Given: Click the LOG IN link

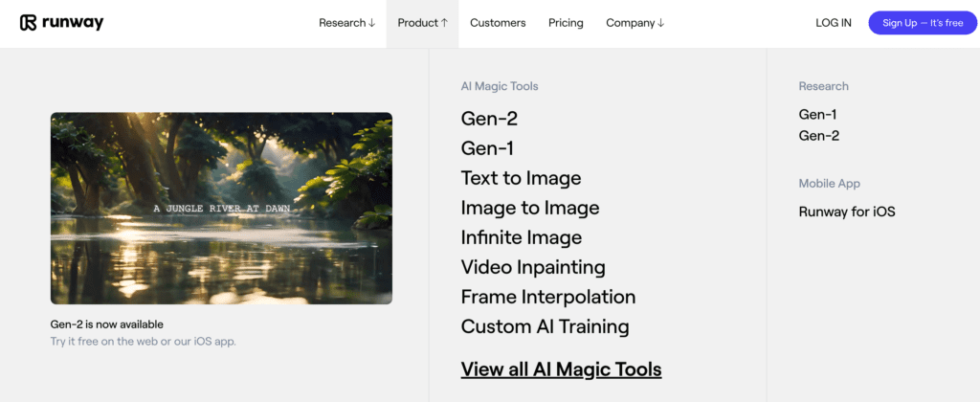Looking at the screenshot, I should (x=834, y=23).
